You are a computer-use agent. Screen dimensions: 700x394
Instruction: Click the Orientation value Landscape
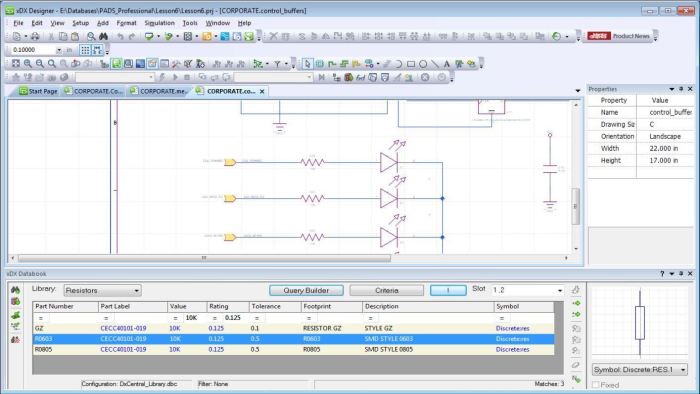coord(665,136)
